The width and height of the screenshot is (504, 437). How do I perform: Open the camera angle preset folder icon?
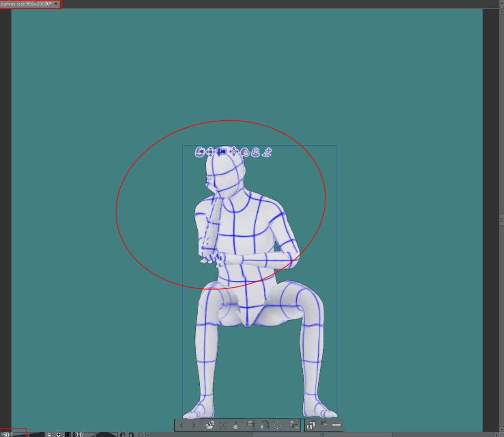(210, 426)
